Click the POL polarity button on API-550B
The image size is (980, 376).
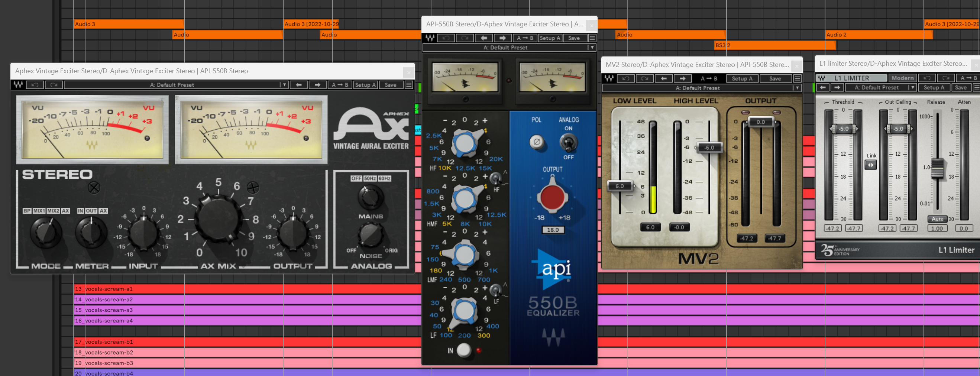pyautogui.click(x=537, y=142)
